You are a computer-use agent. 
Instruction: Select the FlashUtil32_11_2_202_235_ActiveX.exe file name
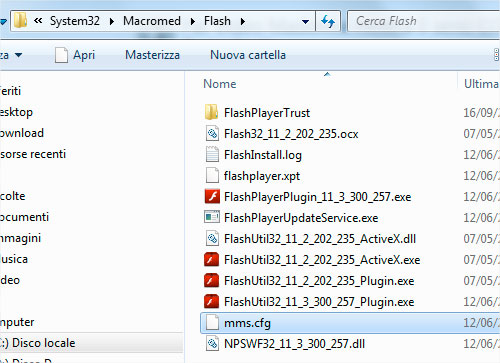322,260
